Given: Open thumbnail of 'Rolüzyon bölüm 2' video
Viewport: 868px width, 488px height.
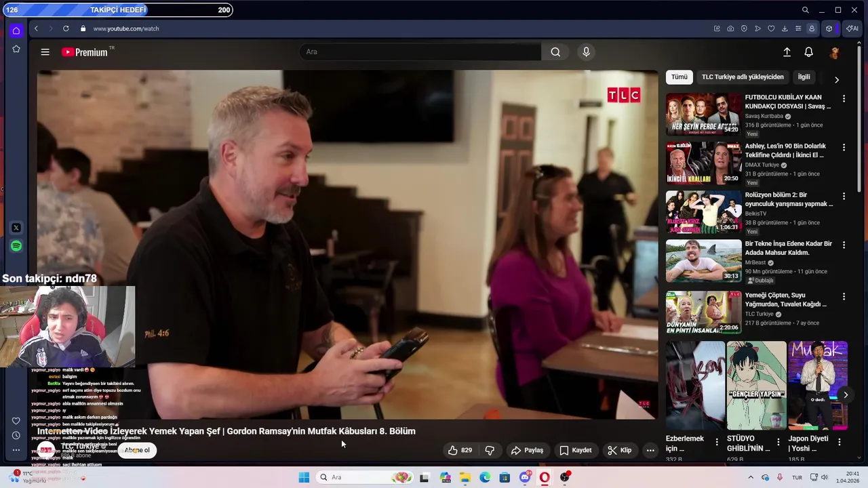Looking at the screenshot, I should [x=703, y=212].
